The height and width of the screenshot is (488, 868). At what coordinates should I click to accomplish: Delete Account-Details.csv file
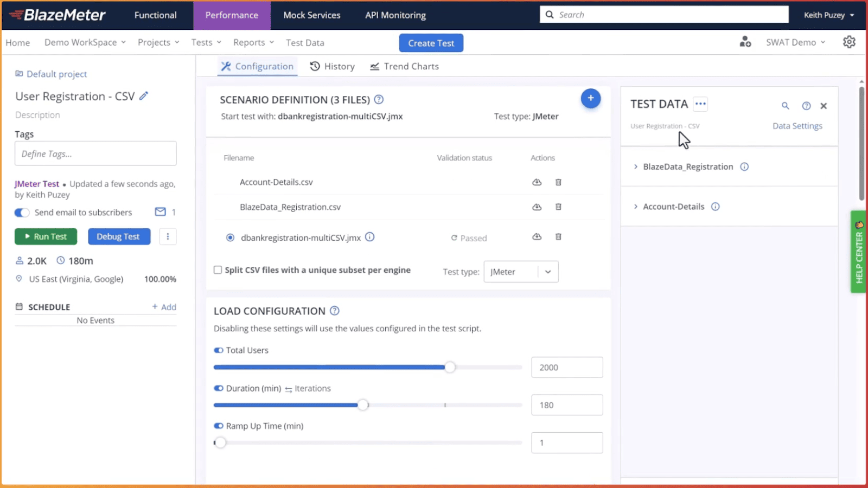pos(558,182)
